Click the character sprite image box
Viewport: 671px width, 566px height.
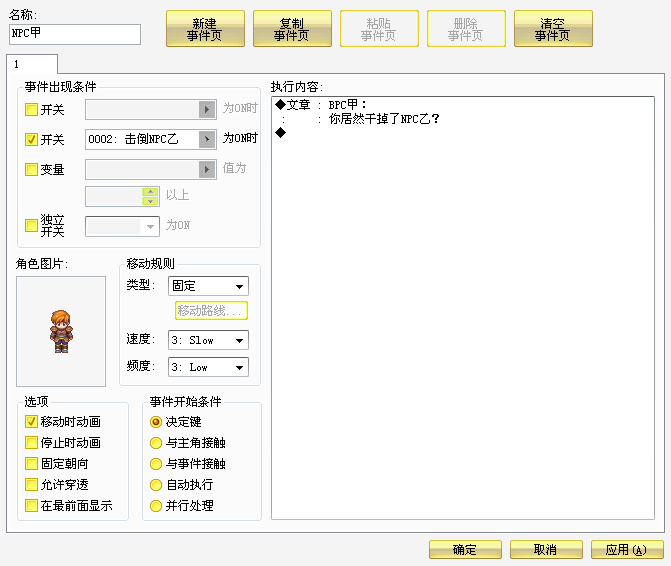61,331
